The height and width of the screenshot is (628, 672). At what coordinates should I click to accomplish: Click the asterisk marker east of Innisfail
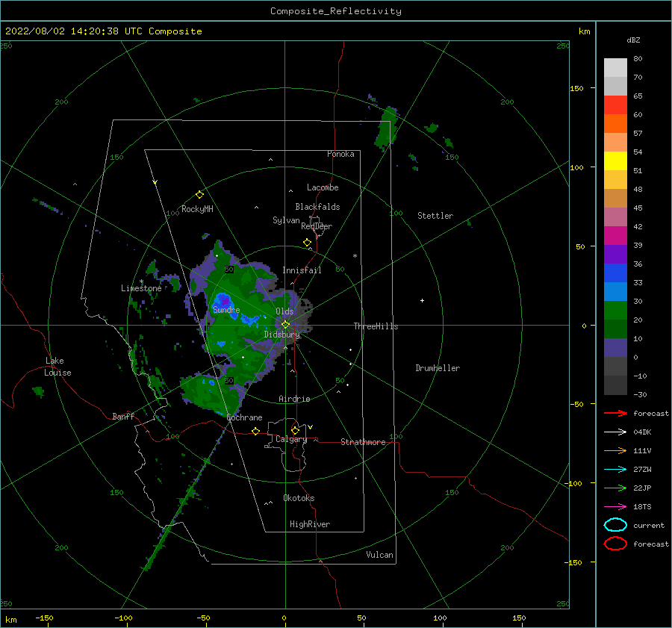pos(355,256)
